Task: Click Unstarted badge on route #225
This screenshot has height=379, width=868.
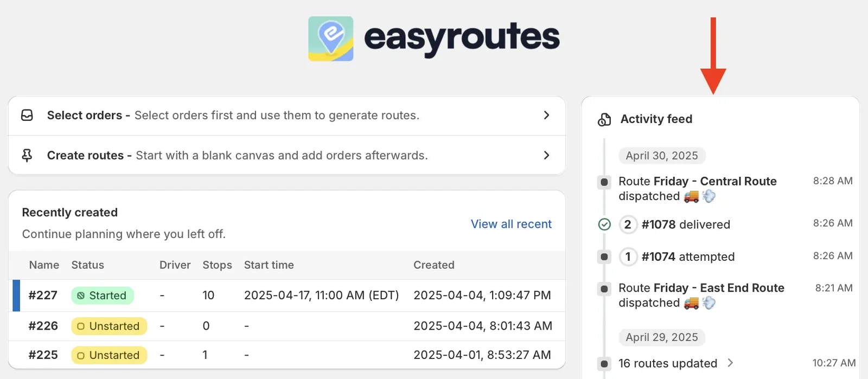Action: pos(109,355)
